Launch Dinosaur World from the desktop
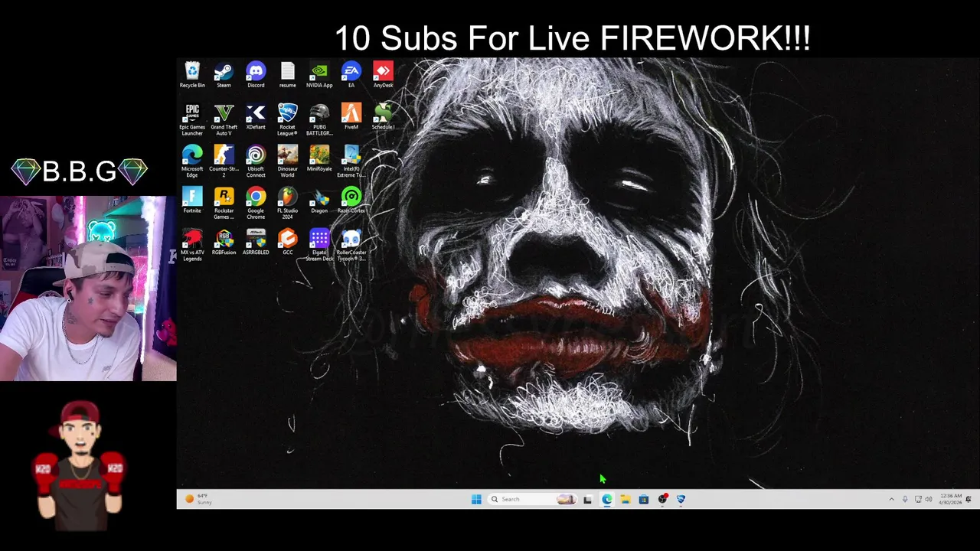This screenshot has width=980, height=551. tap(287, 161)
